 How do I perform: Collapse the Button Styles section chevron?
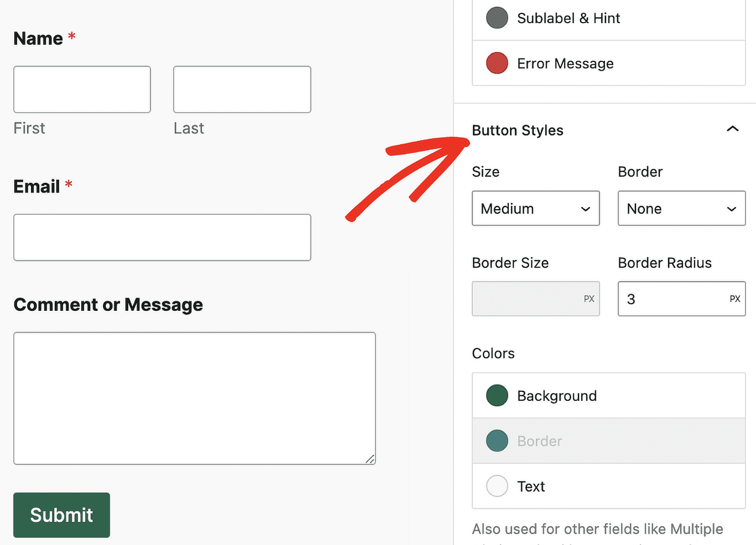(x=732, y=129)
